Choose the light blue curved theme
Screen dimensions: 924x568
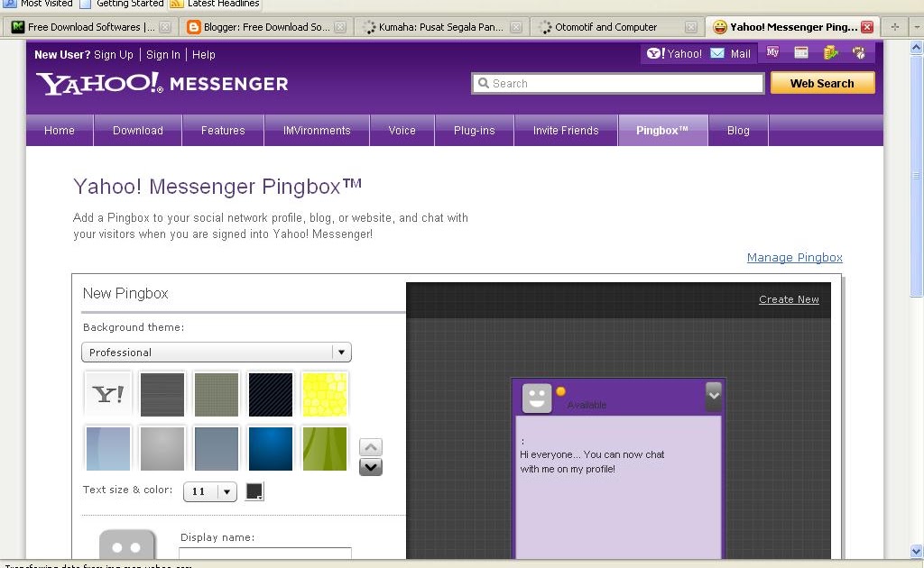(108, 448)
